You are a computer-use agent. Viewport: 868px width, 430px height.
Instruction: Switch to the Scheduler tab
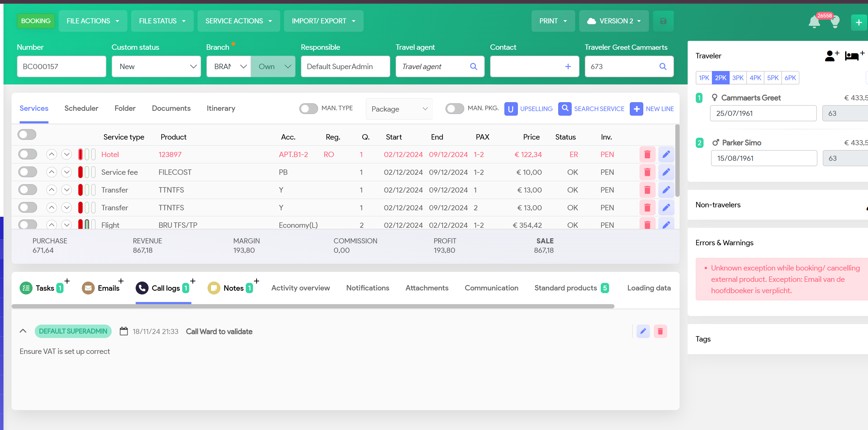(x=81, y=108)
